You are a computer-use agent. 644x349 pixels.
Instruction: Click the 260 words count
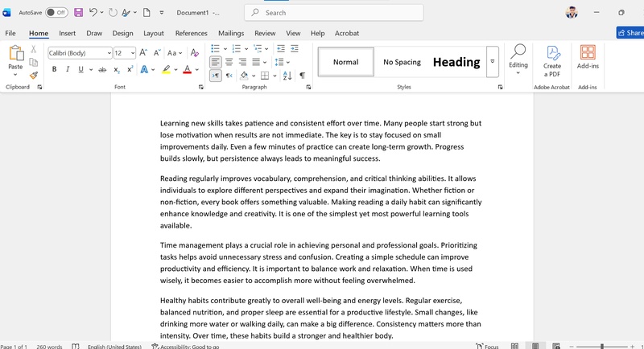(x=49, y=347)
